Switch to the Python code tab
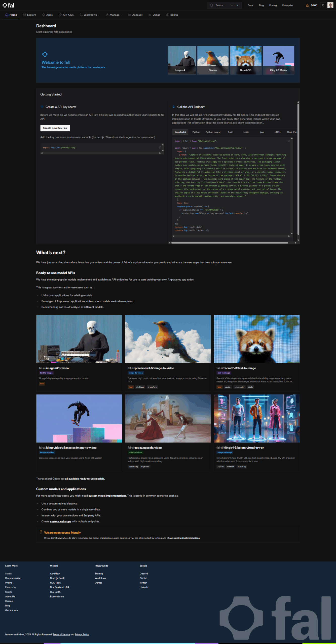336x644 pixels. pyautogui.click(x=196, y=132)
